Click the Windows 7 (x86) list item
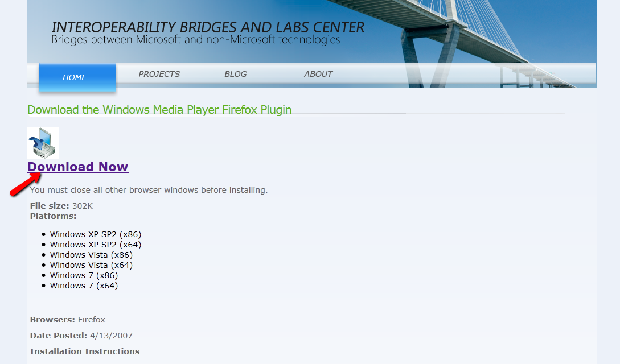 click(x=84, y=276)
